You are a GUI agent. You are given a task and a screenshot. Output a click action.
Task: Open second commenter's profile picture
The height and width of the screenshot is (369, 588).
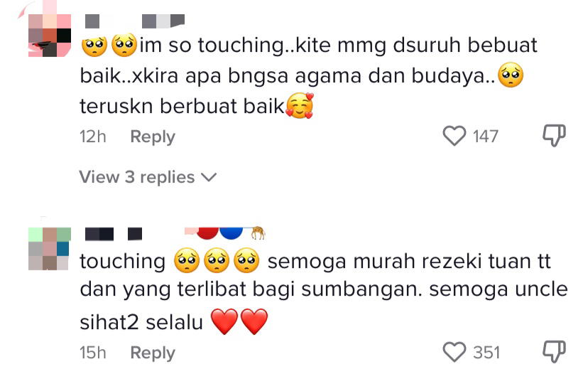coord(50,249)
